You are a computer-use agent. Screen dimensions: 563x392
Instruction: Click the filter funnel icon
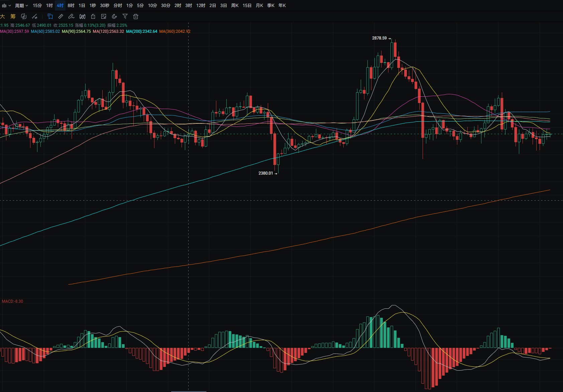(x=125, y=16)
